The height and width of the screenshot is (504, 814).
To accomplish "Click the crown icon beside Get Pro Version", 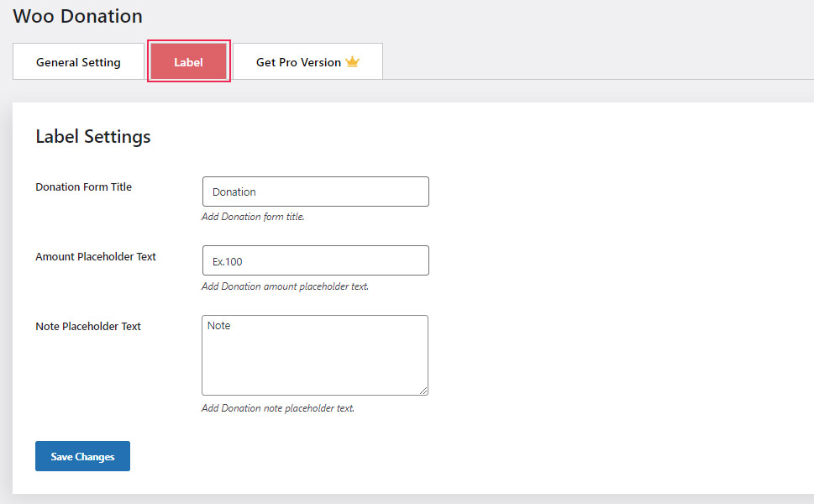I will tap(352, 62).
